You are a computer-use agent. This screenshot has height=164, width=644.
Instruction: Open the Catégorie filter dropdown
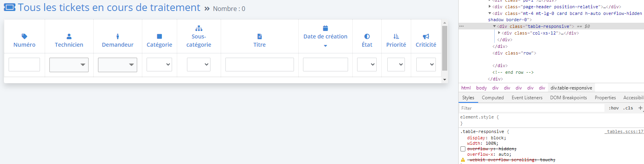click(x=159, y=65)
